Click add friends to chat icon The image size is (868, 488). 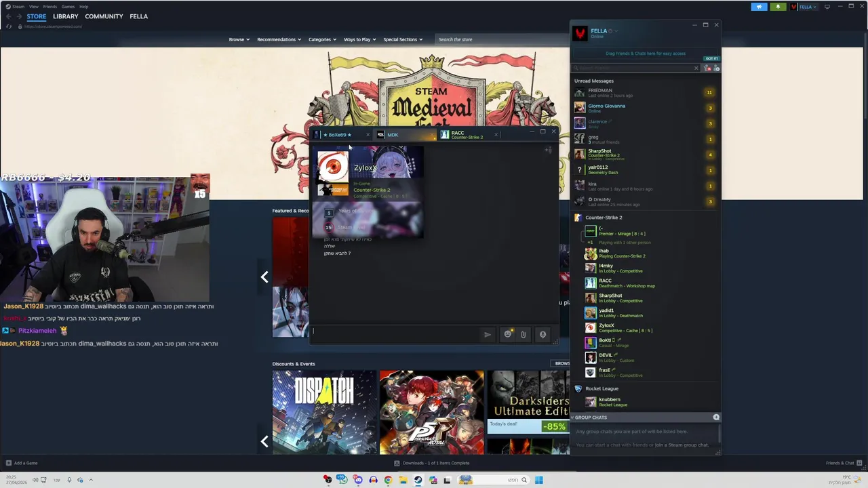click(548, 150)
